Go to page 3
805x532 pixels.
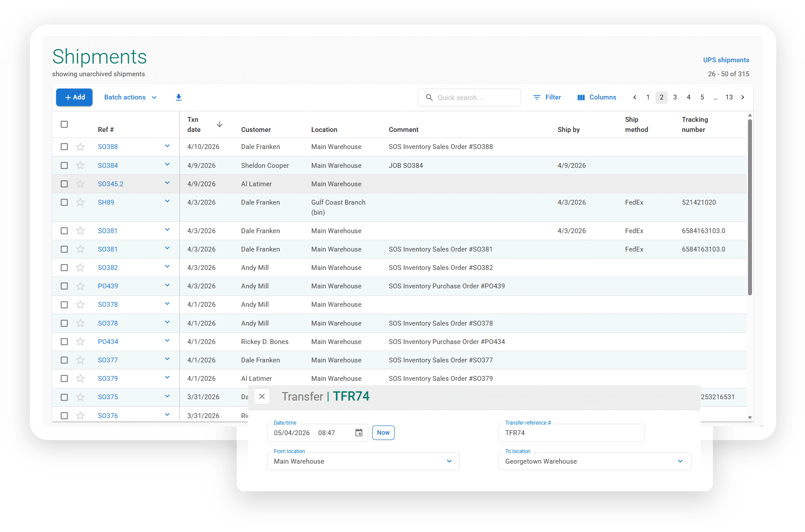click(x=675, y=97)
